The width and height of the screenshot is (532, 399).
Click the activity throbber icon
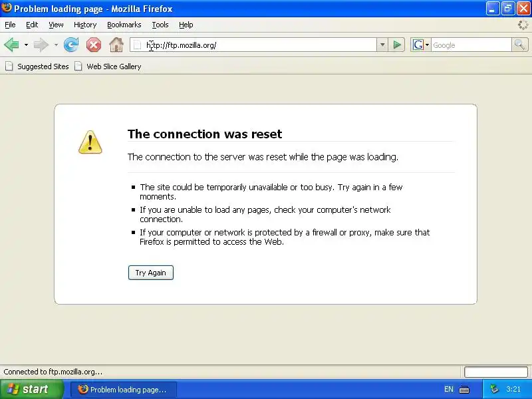coord(523,25)
